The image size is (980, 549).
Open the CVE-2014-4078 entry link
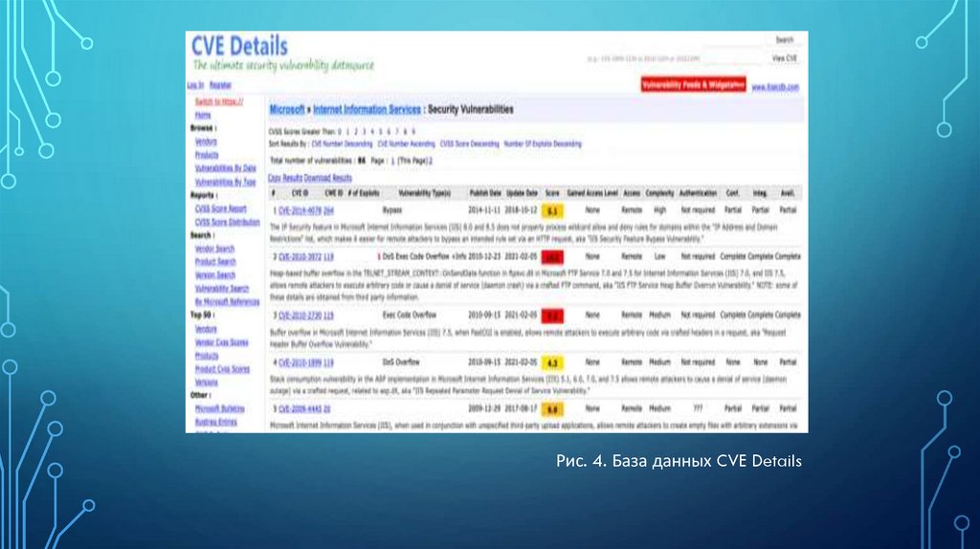tap(300, 211)
